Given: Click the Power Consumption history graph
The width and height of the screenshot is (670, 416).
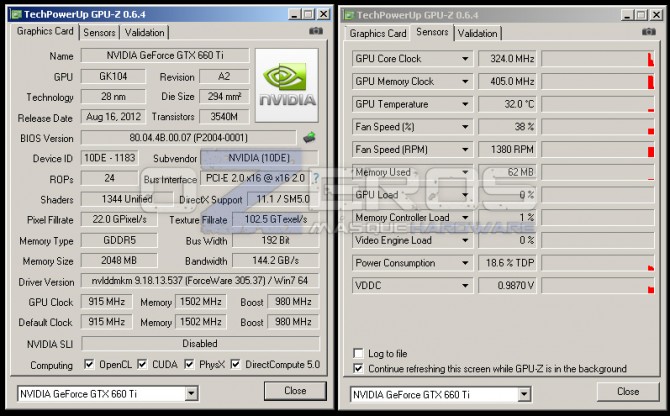Looking at the screenshot, I should click(598, 263).
